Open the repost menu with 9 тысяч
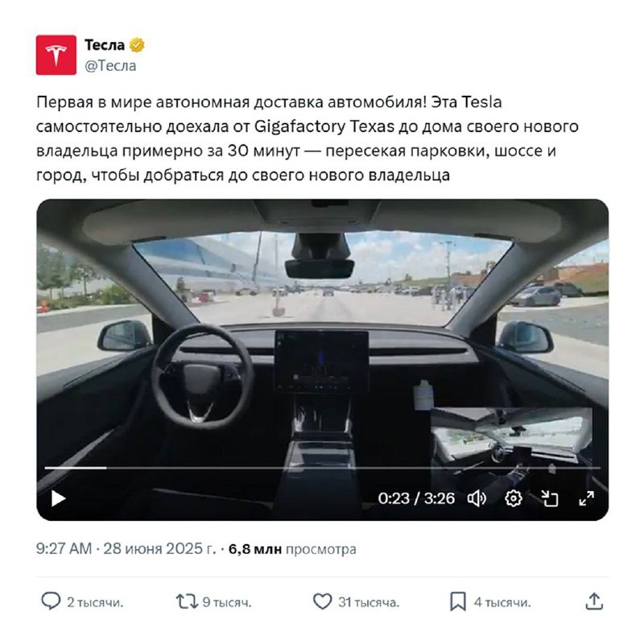644x644 pixels. click(x=213, y=602)
